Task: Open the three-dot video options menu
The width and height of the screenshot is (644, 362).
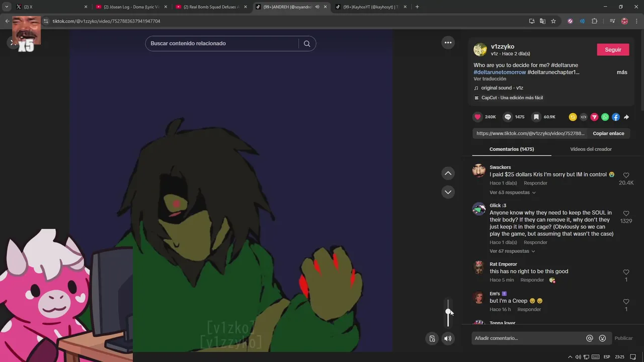Action: [x=448, y=43]
